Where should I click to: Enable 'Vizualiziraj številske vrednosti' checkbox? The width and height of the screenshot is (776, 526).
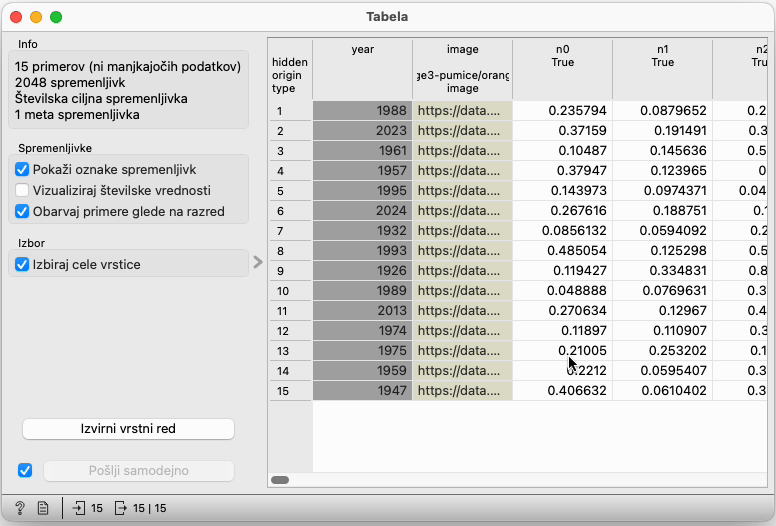(x=23, y=190)
